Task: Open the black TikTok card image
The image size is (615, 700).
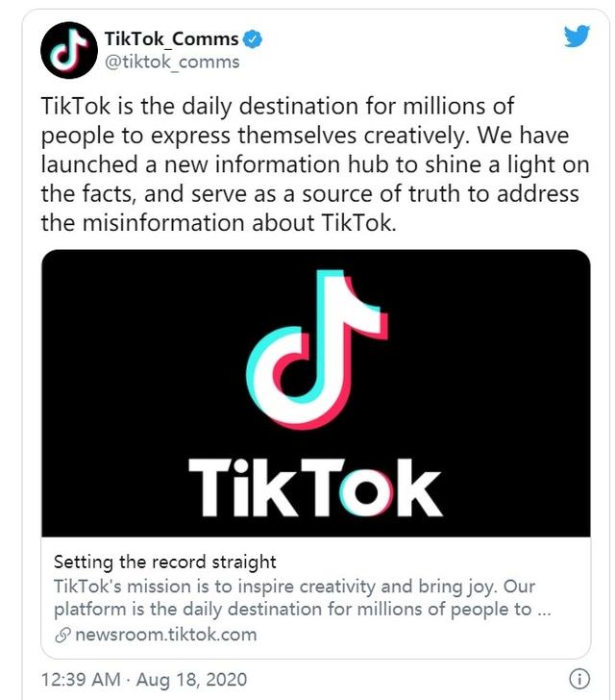Action: (x=316, y=393)
